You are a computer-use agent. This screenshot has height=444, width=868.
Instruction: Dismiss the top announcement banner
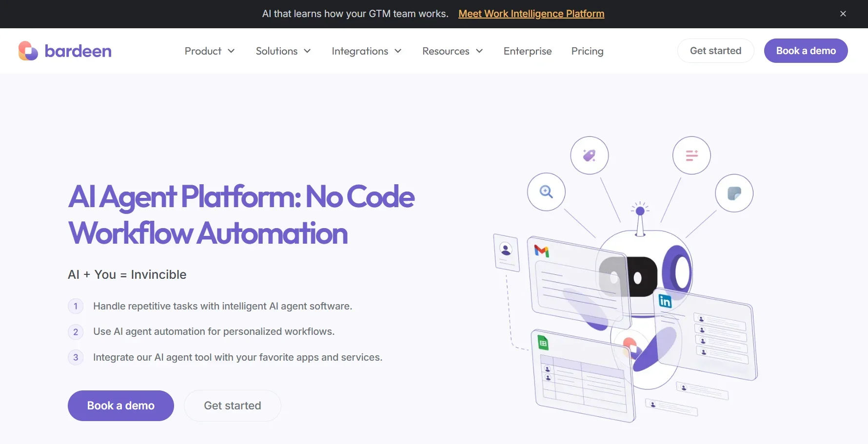click(843, 14)
